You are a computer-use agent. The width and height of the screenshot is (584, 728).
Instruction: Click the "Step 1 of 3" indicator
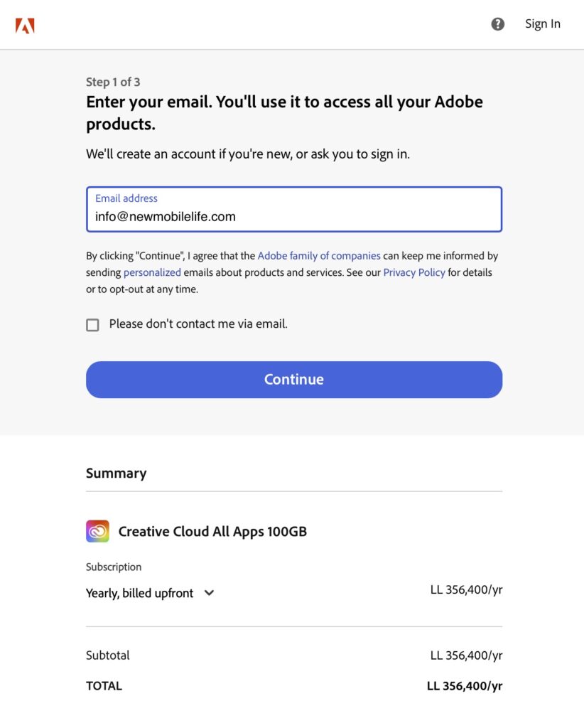[x=113, y=82]
